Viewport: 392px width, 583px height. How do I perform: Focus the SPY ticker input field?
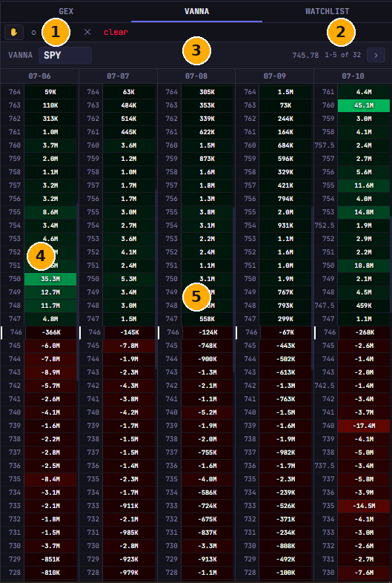(x=65, y=55)
